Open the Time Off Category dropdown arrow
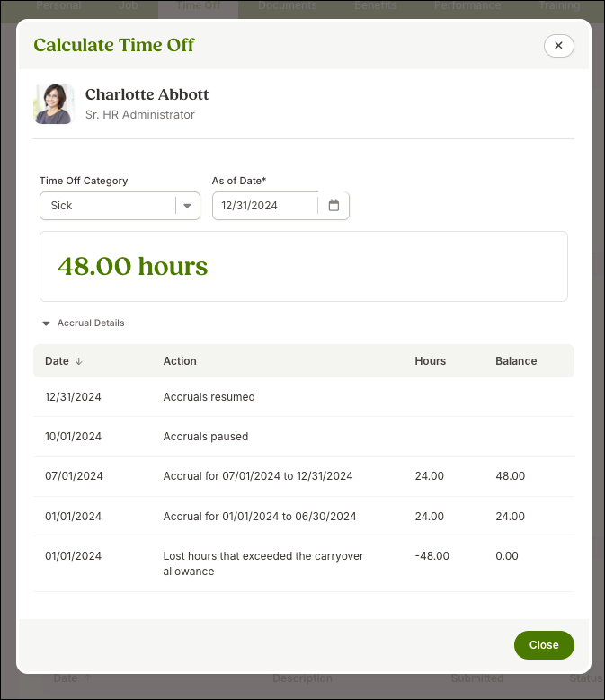The image size is (605, 700). (x=187, y=206)
